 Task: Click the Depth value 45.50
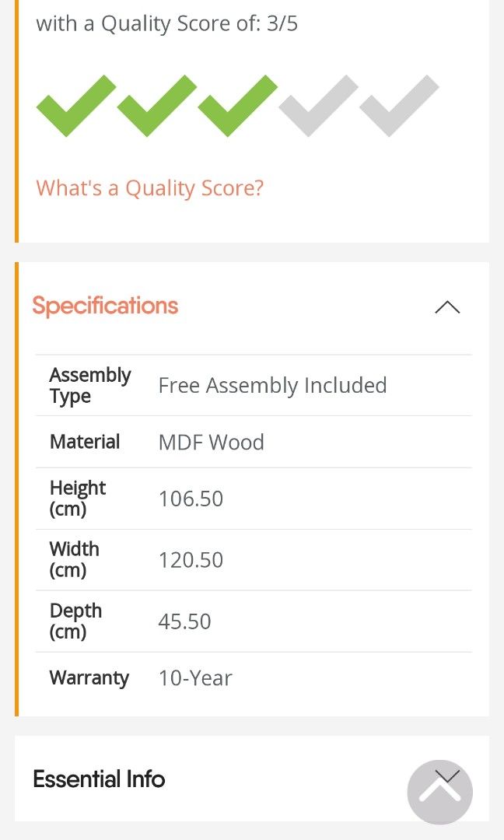(185, 621)
